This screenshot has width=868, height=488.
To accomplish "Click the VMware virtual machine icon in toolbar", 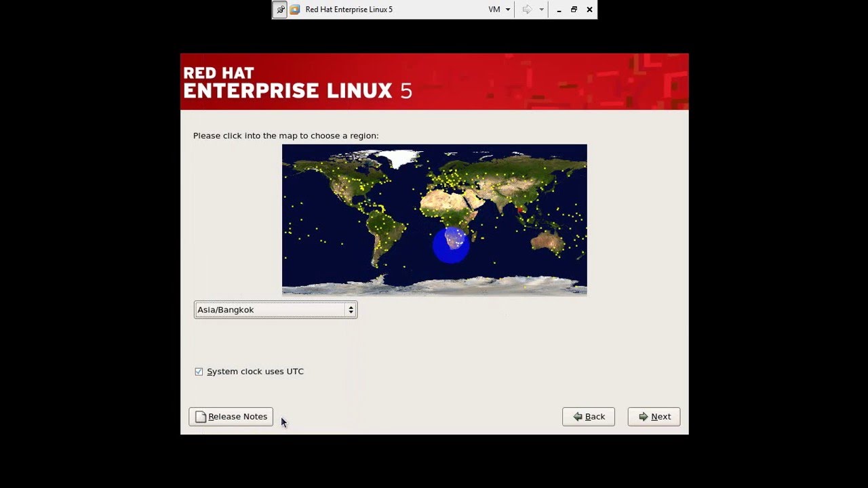I will (x=295, y=9).
